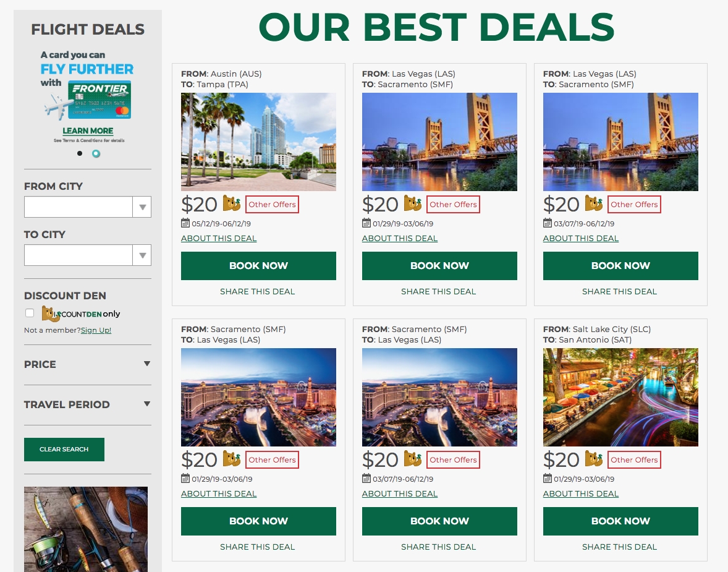The width and height of the screenshot is (728, 572).
Task: Select first carousel dot under card ad
Action: tap(80, 153)
